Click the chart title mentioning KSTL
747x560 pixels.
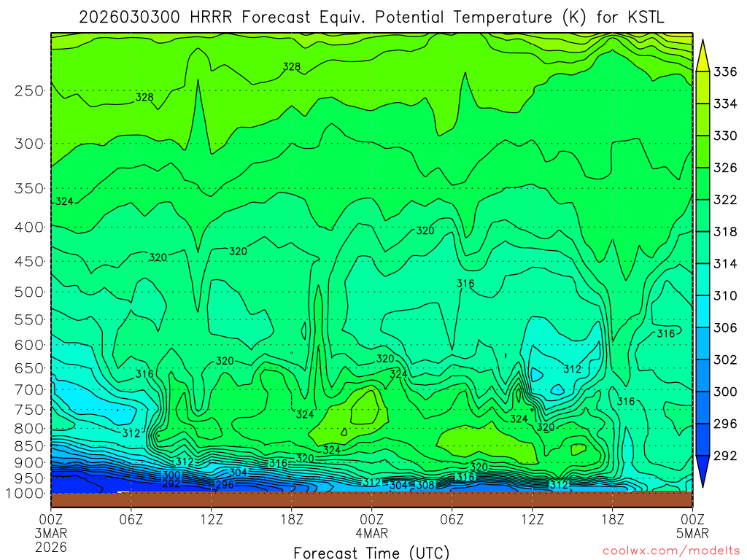point(371,17)
